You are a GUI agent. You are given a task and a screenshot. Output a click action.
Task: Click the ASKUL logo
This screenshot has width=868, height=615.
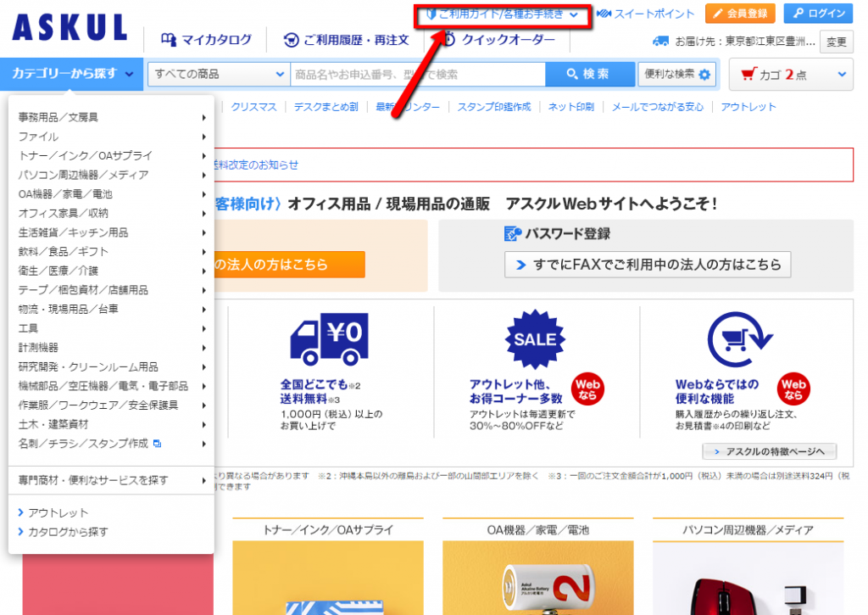click(x=70, y=28)
